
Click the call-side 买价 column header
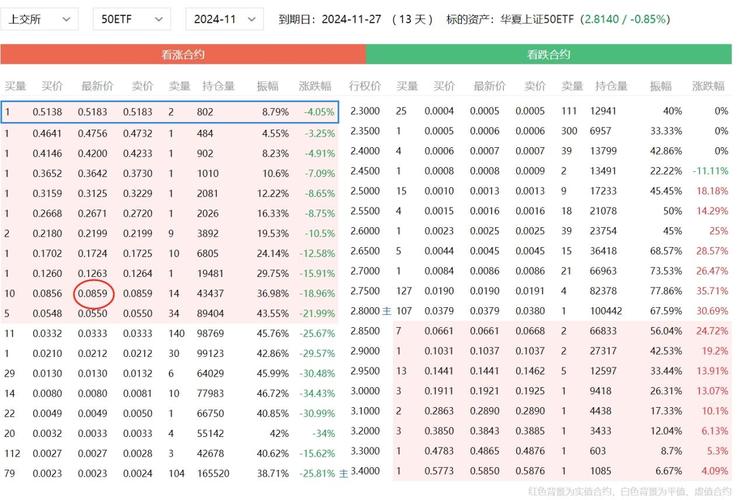point(52,86)
